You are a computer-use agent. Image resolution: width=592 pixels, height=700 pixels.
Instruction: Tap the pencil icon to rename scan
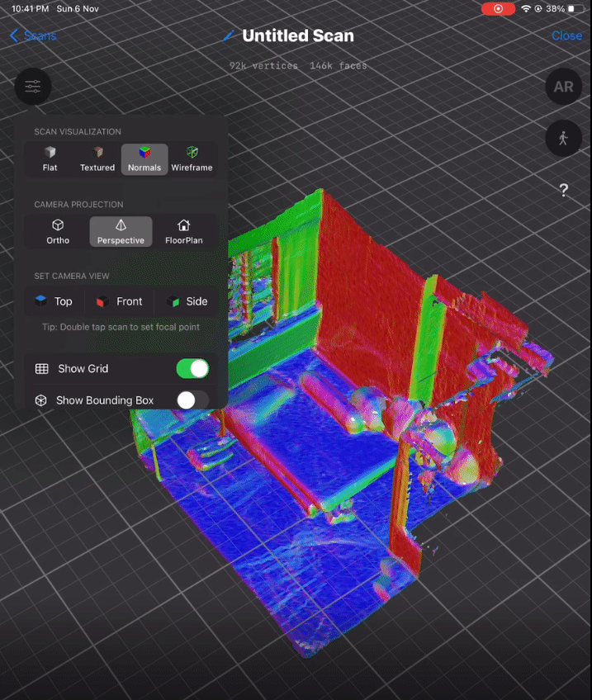[x=230, y=36]
